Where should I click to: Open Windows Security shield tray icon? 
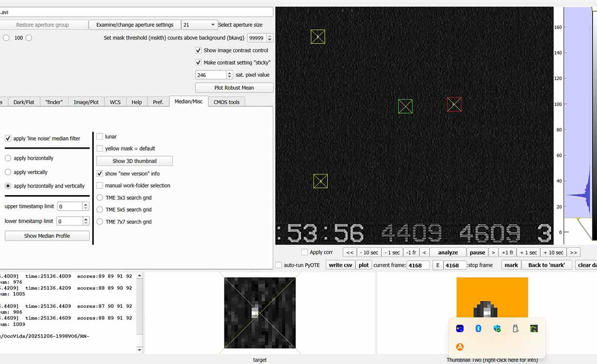pyautogui.click(x=497, y=328)
